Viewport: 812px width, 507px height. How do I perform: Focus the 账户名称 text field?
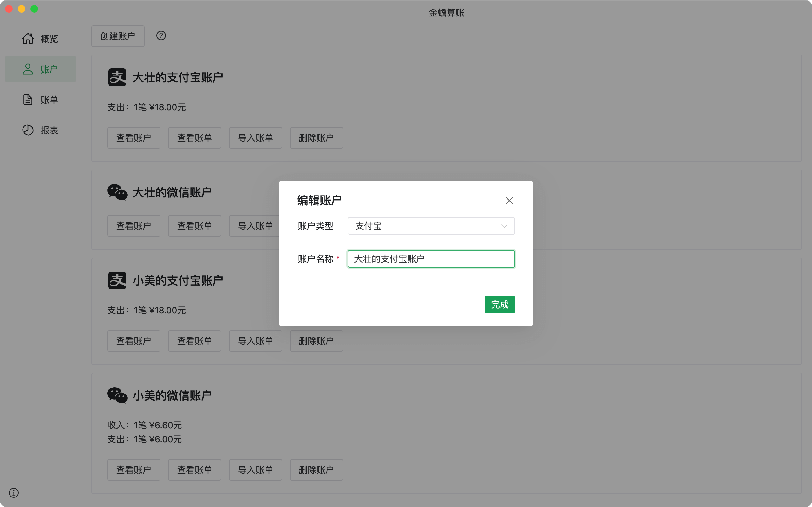pyautogui.click(x=431, y=259)
